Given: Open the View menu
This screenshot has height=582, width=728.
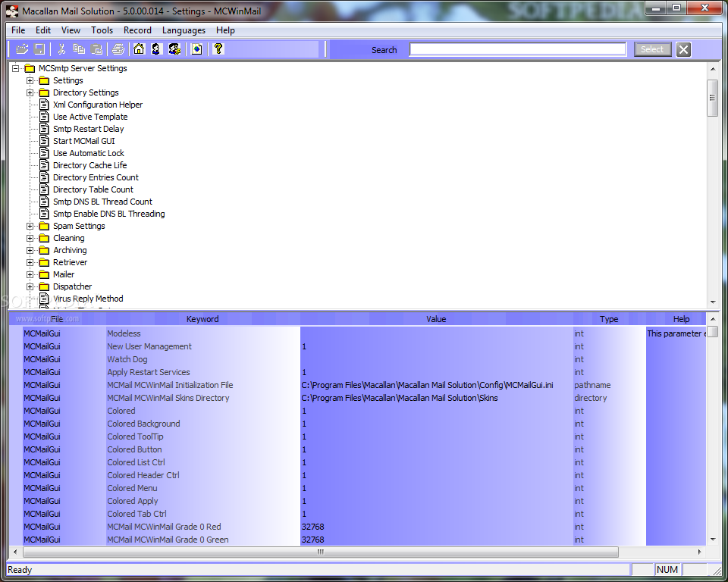Looking at the screenshot, I should pyautogui.click(x=71, y=30).
